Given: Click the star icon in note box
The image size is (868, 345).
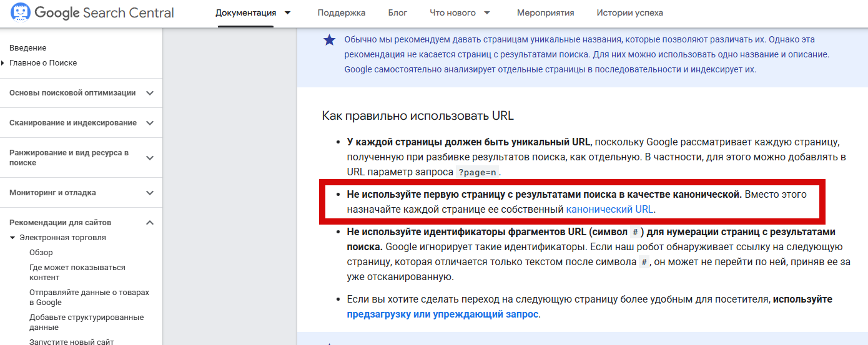Looking at the screenshot, I should (x=329, y=41).
